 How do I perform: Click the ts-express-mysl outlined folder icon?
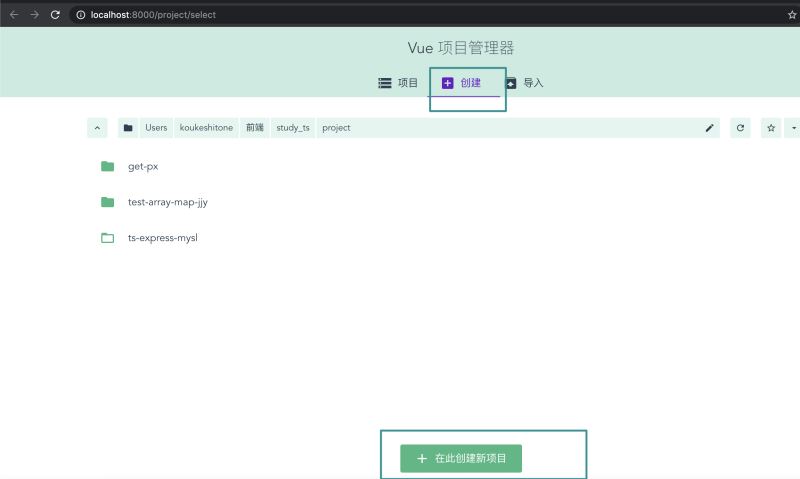coord(107,238)
